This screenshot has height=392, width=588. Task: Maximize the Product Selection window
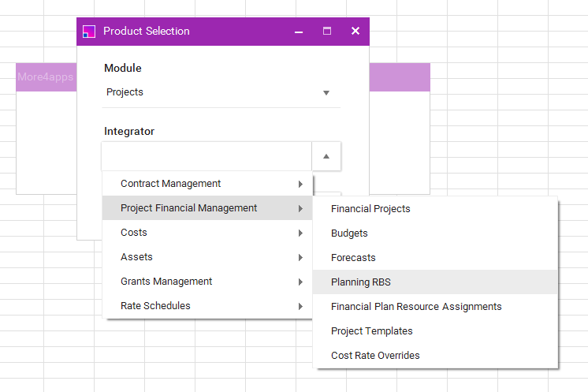[327, 31]
